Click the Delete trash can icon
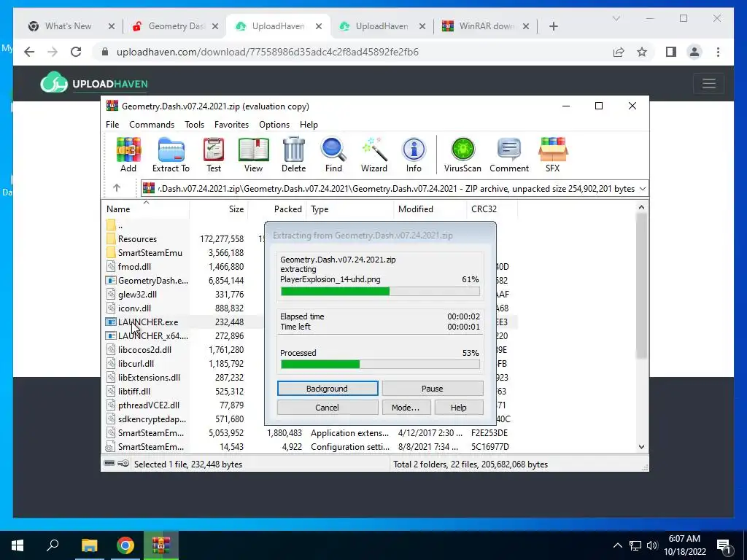Image resolution: width=747 pixels, height=560 pixels. tap(293, 155)
